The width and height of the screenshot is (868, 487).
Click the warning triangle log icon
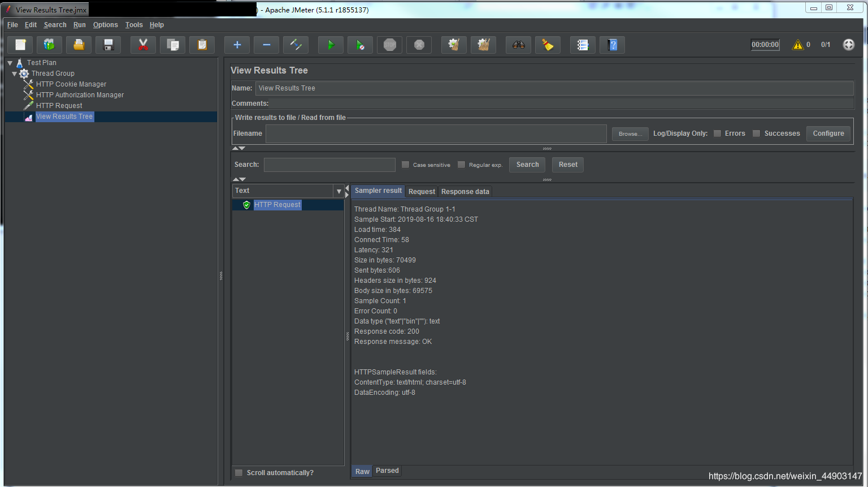click(798, 45)
